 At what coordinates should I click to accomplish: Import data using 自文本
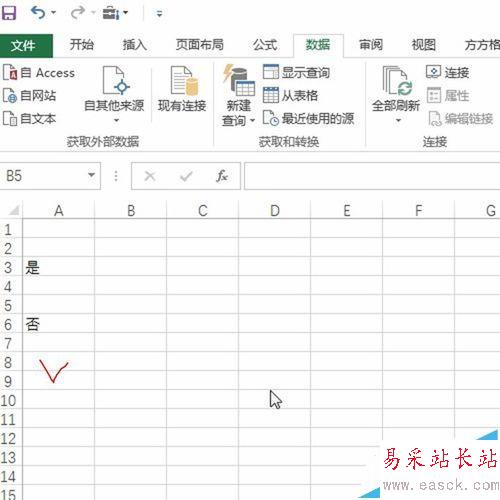click(29, 119)
